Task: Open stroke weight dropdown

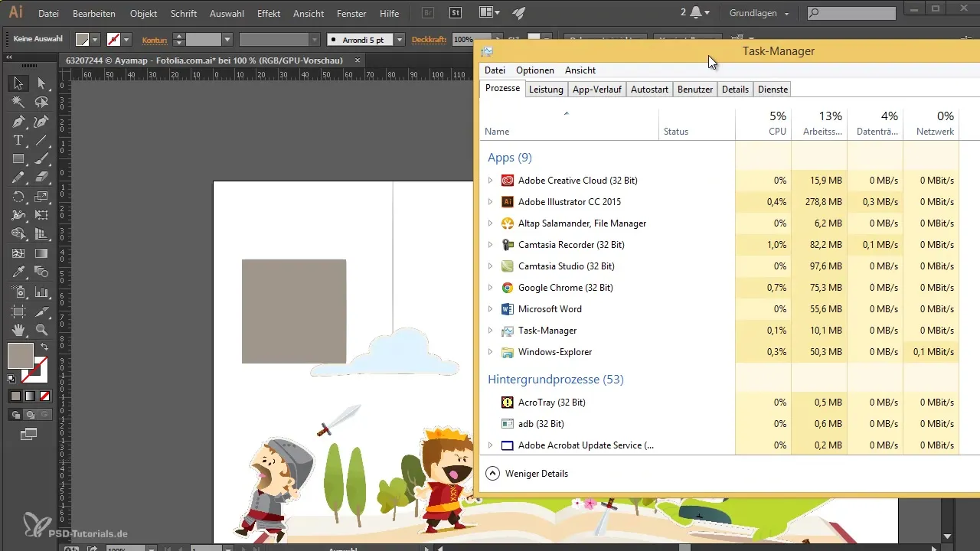Action: [x=227, y=39]
